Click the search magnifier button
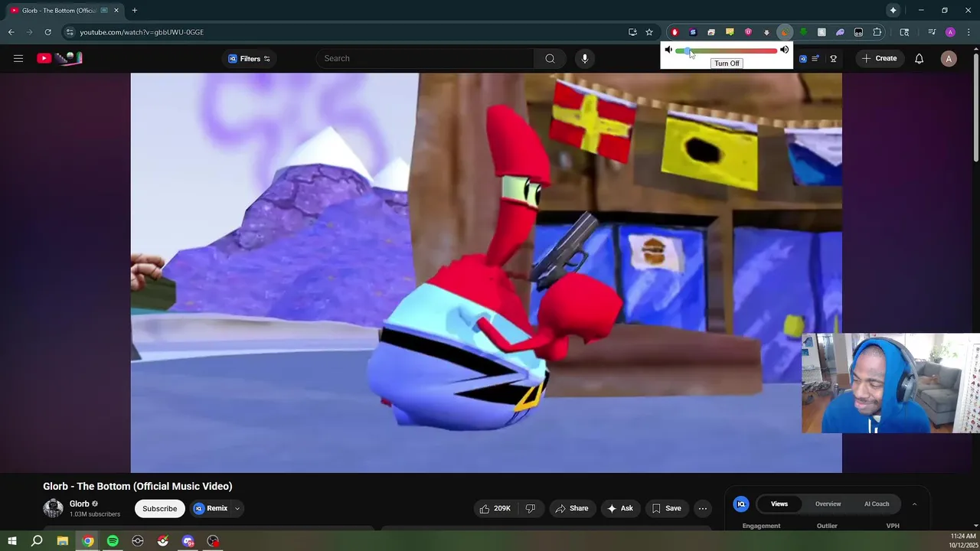The width and height of the screenshot is (980, 551). click(550, 58)
